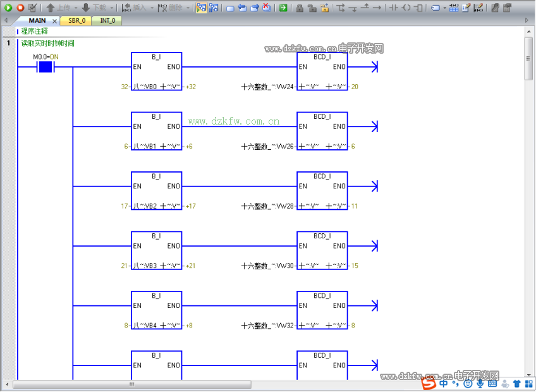The height and width of the screenshot is (392, 536).
Task: Click the green go-to arrow icon
Action: (x=283, y=8)
